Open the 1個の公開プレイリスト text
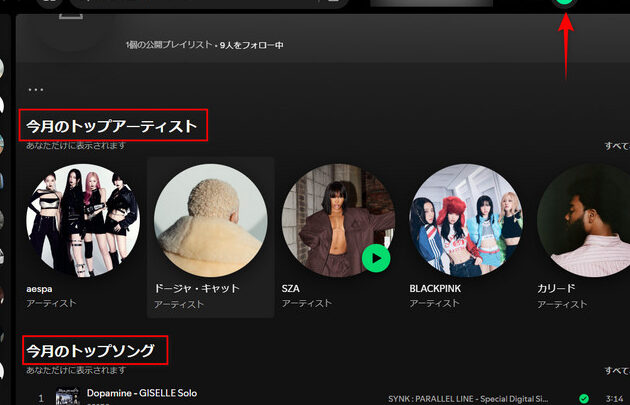Viewport: 630px width, 405px height. pos(169,45)
